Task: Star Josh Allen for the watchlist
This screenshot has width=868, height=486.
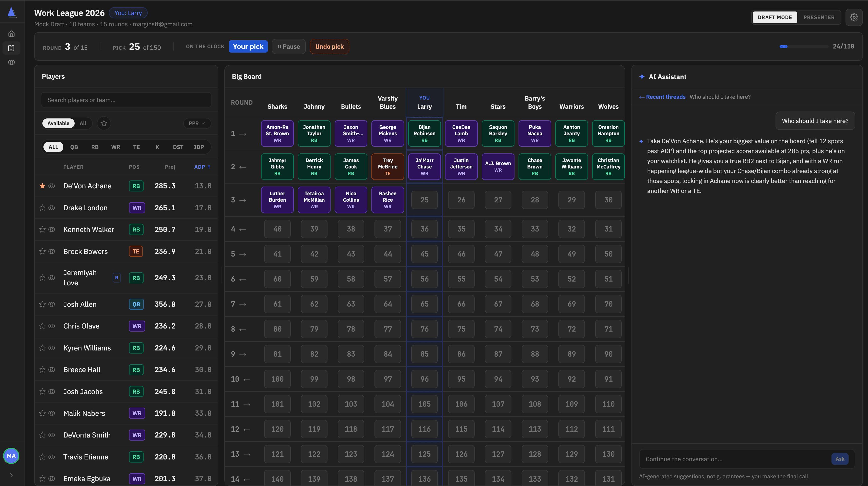Action: point(42,304)
